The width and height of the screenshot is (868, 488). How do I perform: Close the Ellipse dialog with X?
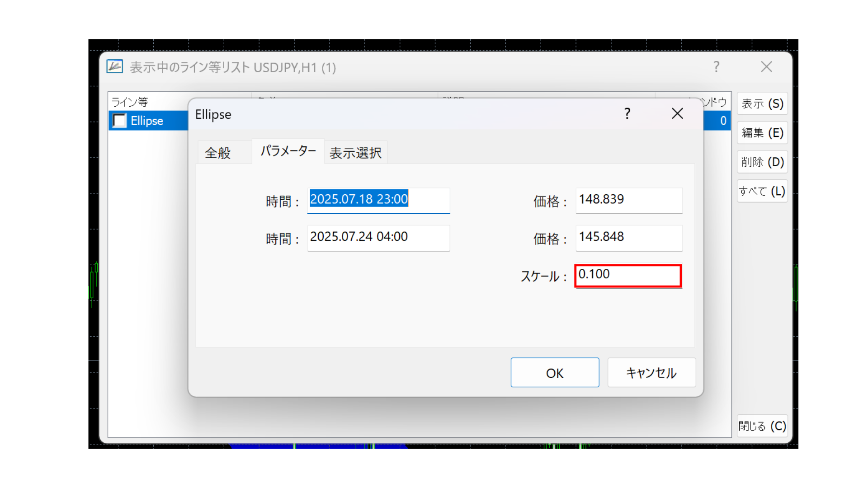(x=677, y=113)
